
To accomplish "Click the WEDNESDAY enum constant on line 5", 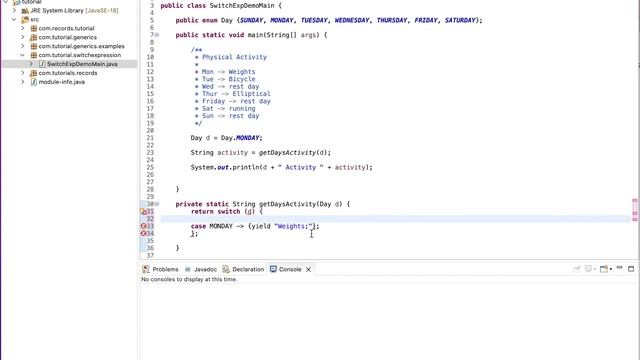I will tap(352, 20).
